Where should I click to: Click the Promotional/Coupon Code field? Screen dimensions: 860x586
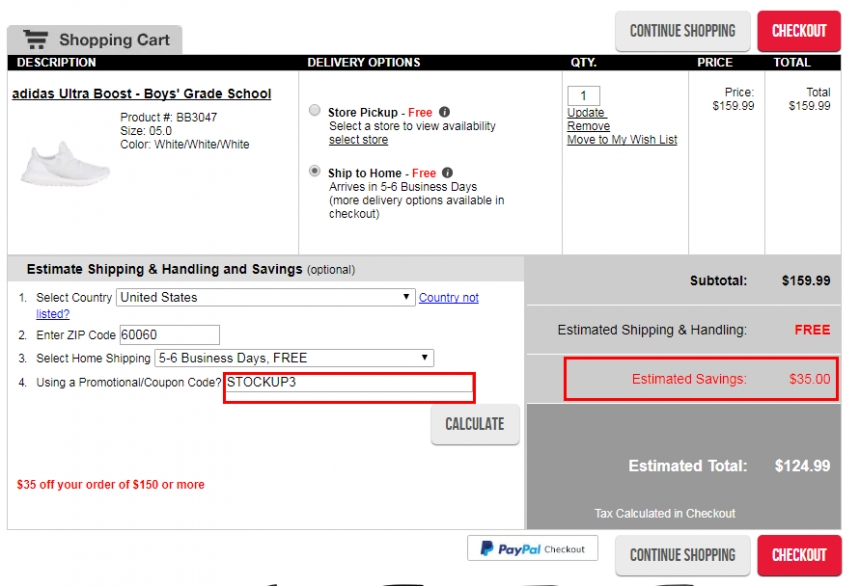349,382
